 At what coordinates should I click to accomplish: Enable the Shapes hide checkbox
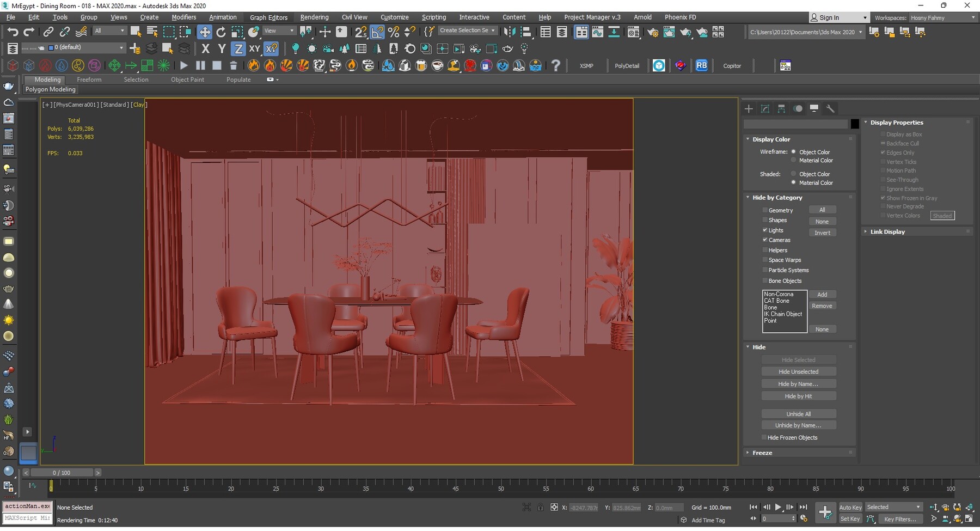click(x=765, y=219)
